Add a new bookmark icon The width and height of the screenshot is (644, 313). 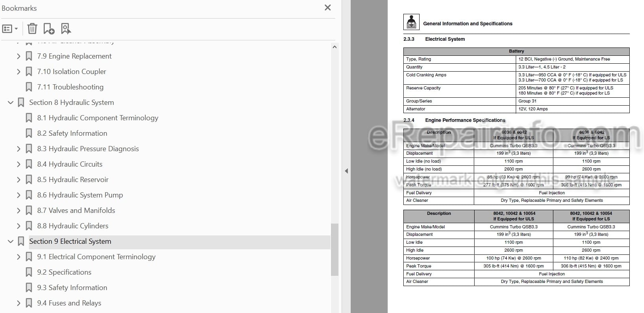(x=49, y=29)
